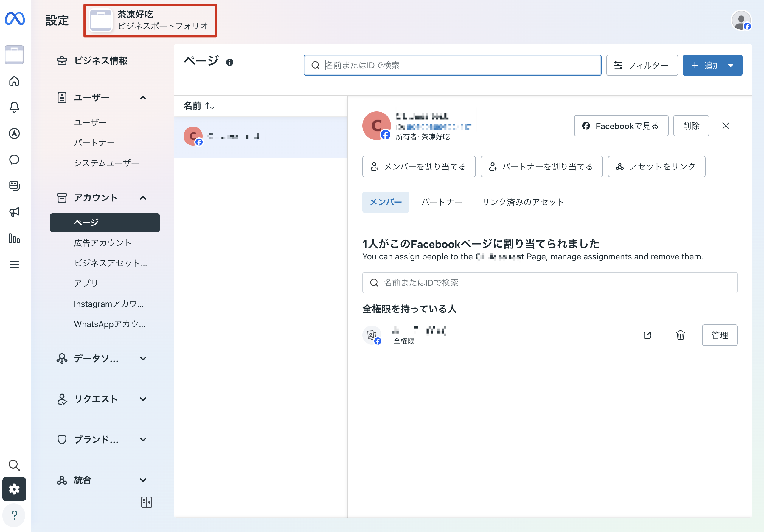The width and height of the screenshot is (764, 532).
Task: Click パートナーを割り当てる button
Action: [x=542, y=167]
